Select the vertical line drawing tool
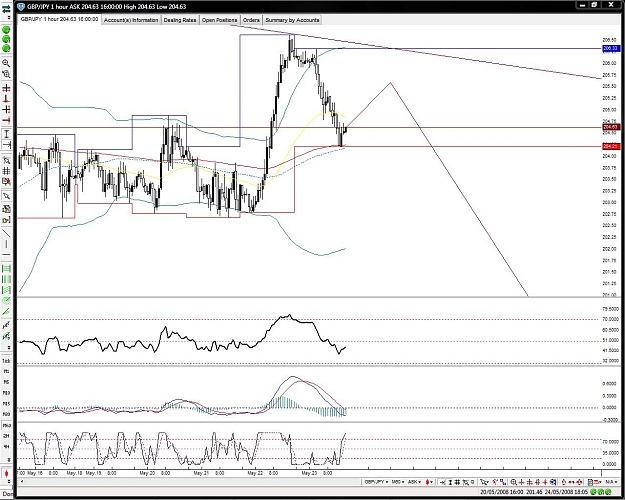 click(x=6, y=244)
